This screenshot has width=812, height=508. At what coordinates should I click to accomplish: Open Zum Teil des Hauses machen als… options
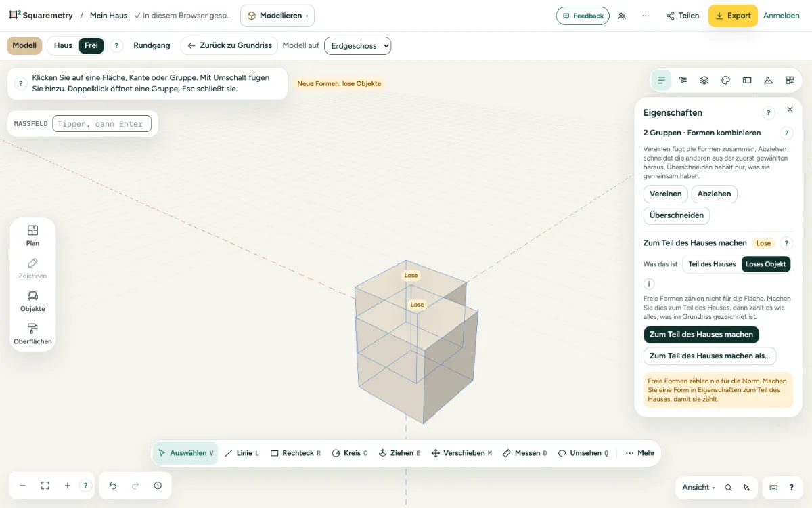click(x=710, y=356)
